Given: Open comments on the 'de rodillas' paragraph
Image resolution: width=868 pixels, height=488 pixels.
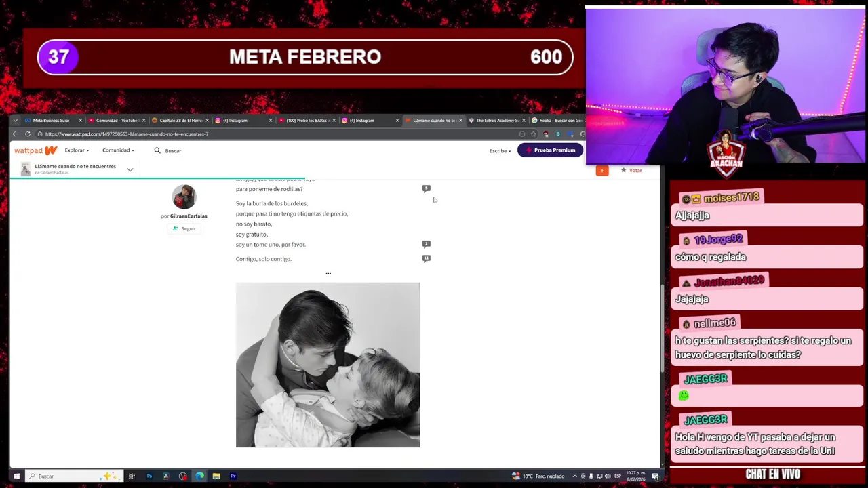Looking at the screenshot, I should tap(426, 188).
